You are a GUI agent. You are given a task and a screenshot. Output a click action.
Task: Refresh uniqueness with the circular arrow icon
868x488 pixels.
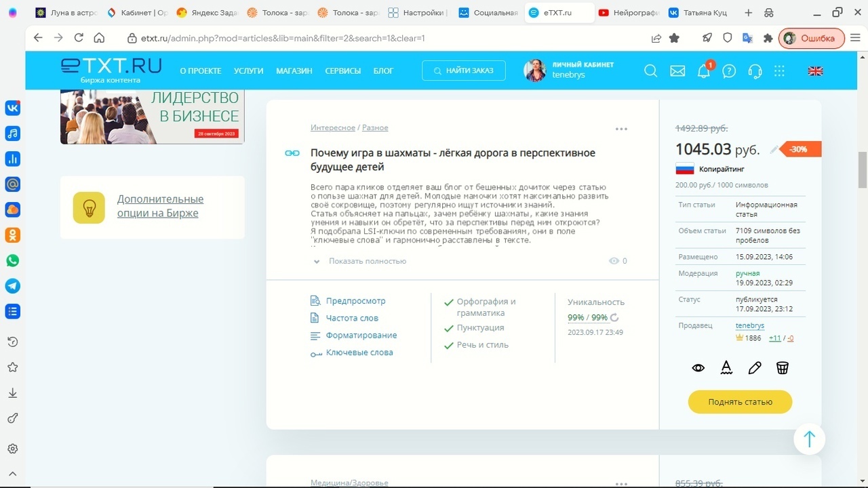pos(614,317)
